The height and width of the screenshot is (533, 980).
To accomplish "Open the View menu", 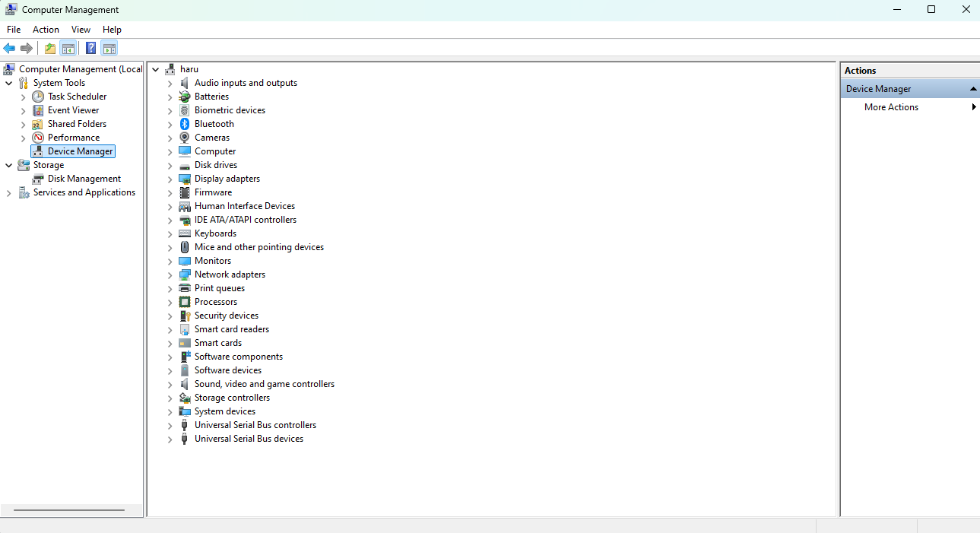I will (x=81, y=30).
